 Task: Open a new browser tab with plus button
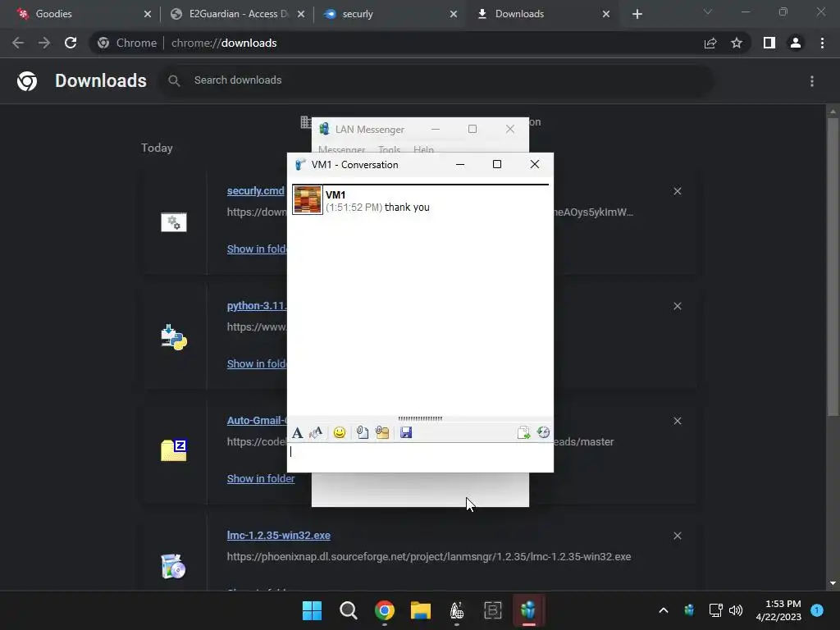coord(637,14)
